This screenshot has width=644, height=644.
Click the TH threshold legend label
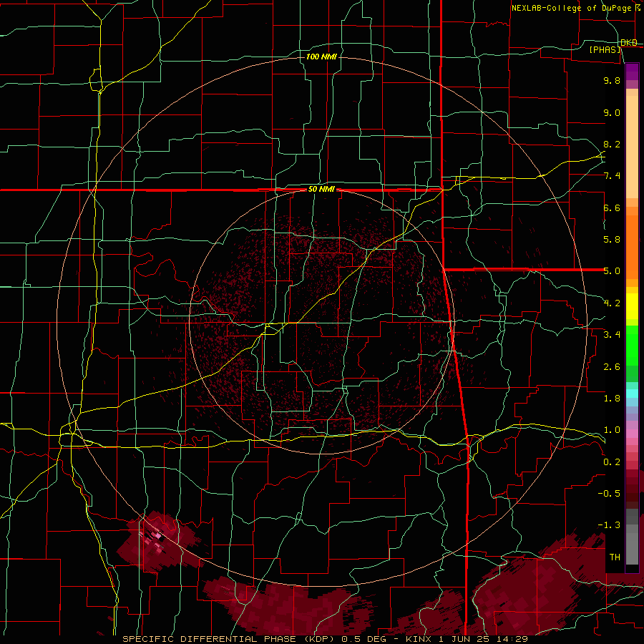615,557
